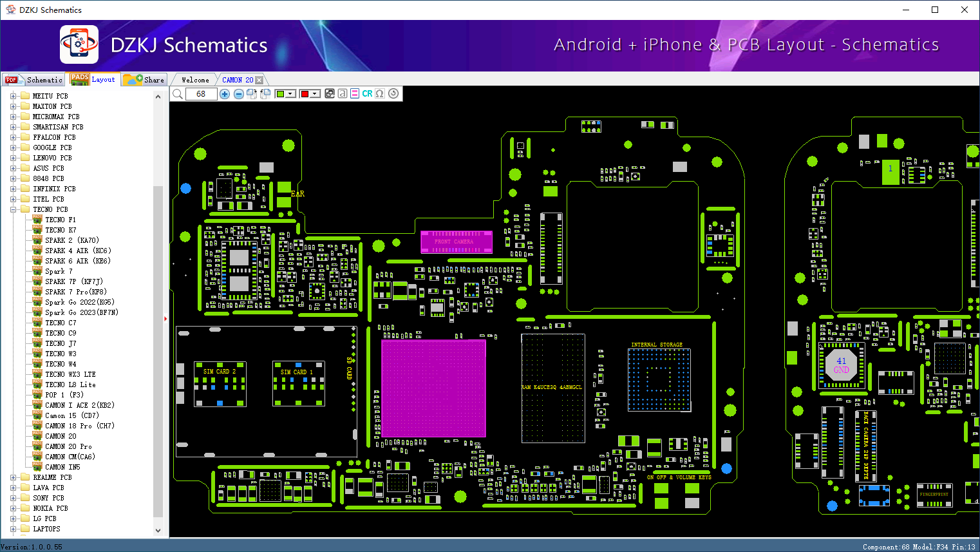
Task: Switch to the Welcome document tab
Action: pos(195,80)
